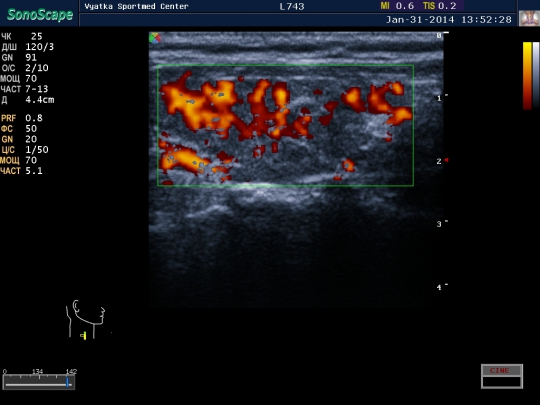Click the patient thumbnail icon top right
540x405 pixels.
point(529,18)
